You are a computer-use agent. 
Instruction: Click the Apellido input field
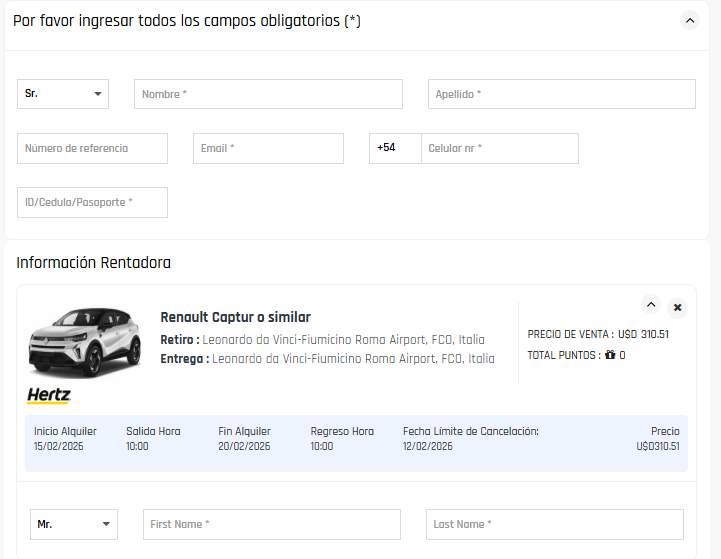tap(561, 94)
